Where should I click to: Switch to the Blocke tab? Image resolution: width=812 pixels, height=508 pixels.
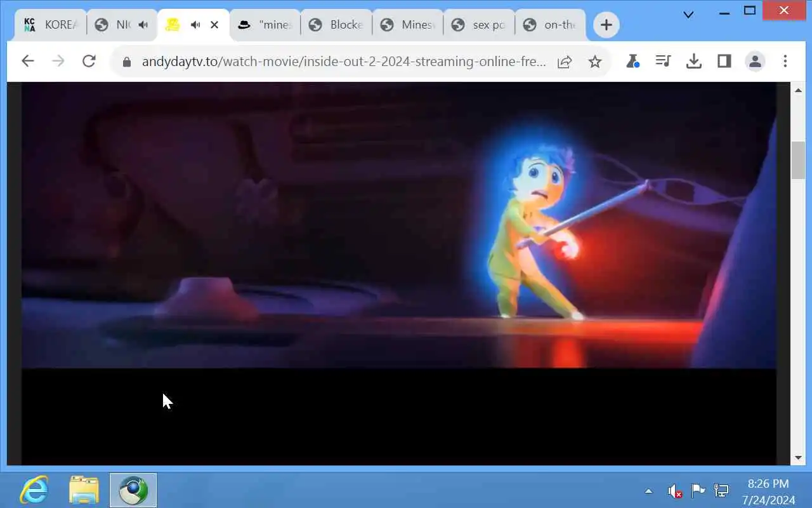[336, 25]
